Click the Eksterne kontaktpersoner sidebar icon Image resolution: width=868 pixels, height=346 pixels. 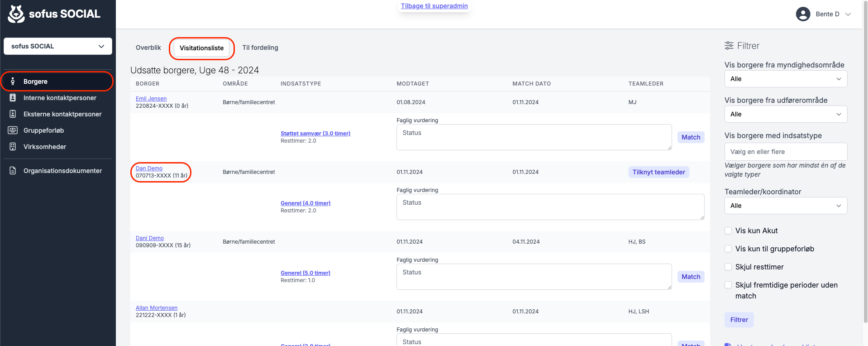(13, 114)
